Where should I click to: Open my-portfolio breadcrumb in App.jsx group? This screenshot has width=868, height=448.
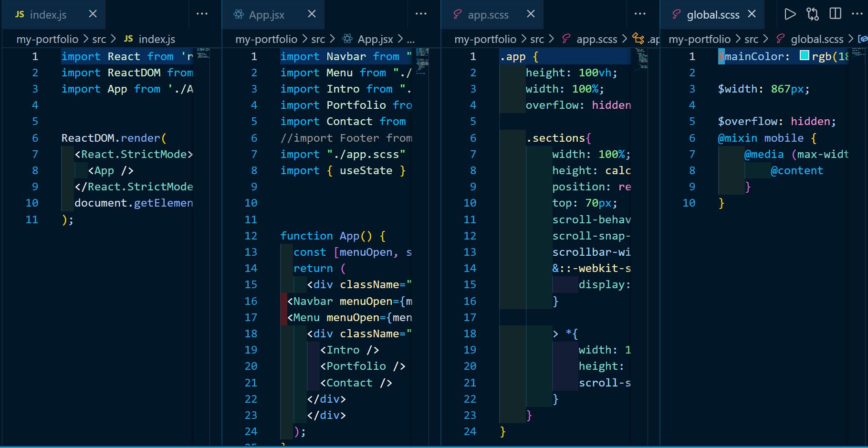(x=266, y=39)
